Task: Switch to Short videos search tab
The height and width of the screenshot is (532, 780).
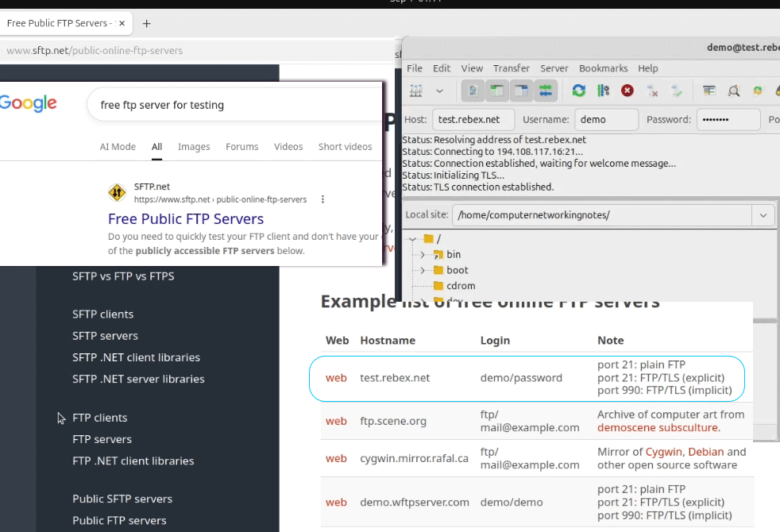Action: (x=346, y=147)
